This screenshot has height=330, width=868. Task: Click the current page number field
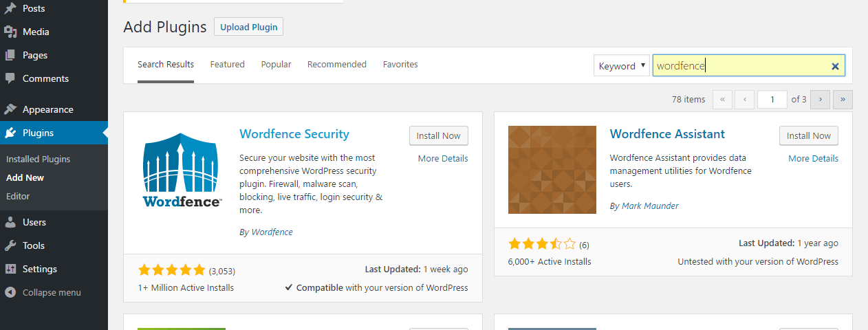point(772,100)
